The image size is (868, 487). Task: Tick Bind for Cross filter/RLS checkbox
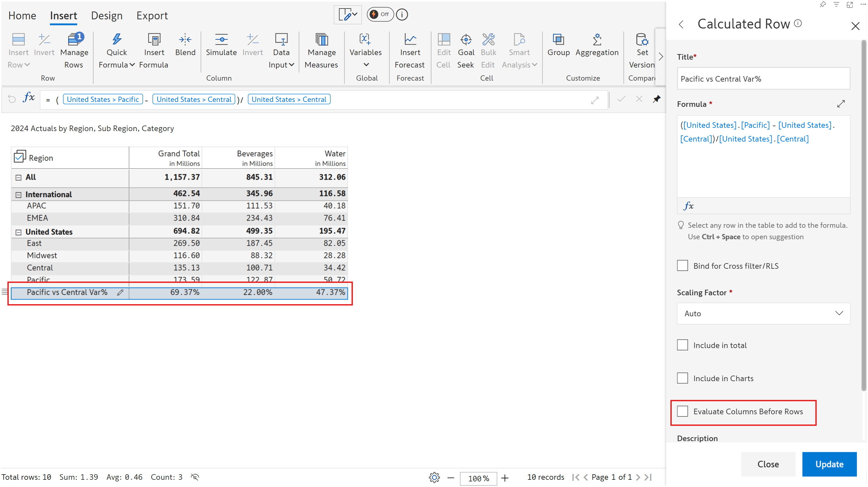682,266
